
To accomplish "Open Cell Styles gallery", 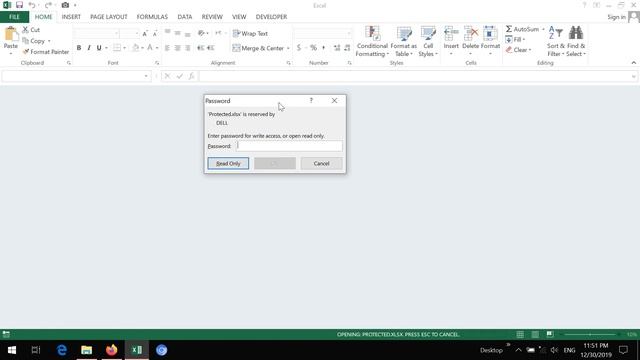I will tap(428, 42).
